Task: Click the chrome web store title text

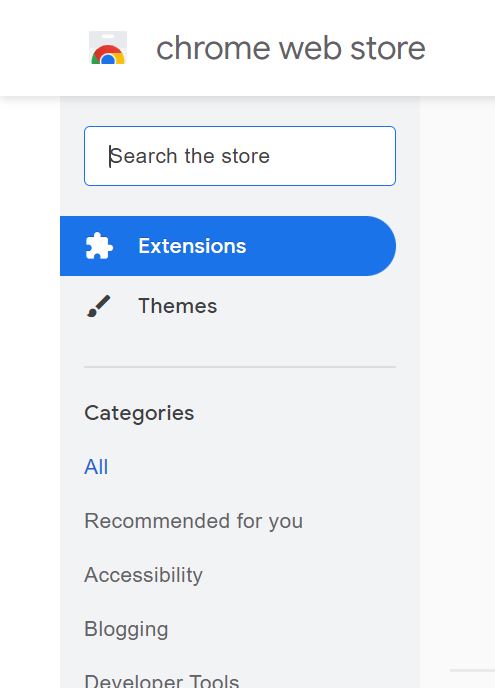Action: pyautogui.click(x=291, y=48)
